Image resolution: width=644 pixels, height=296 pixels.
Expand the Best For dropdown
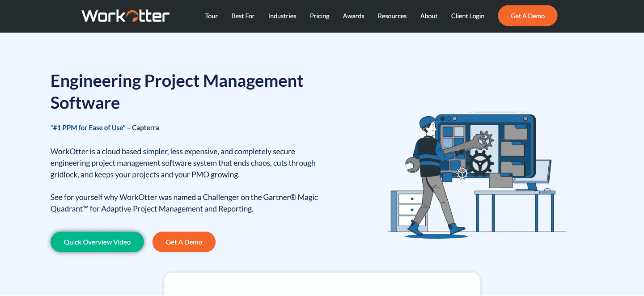coord(243,16)
